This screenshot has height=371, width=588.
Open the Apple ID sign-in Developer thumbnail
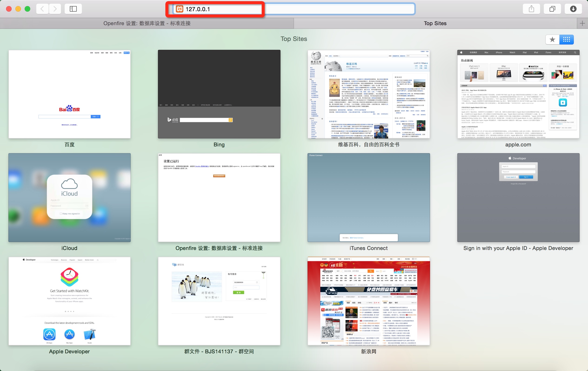518,198
